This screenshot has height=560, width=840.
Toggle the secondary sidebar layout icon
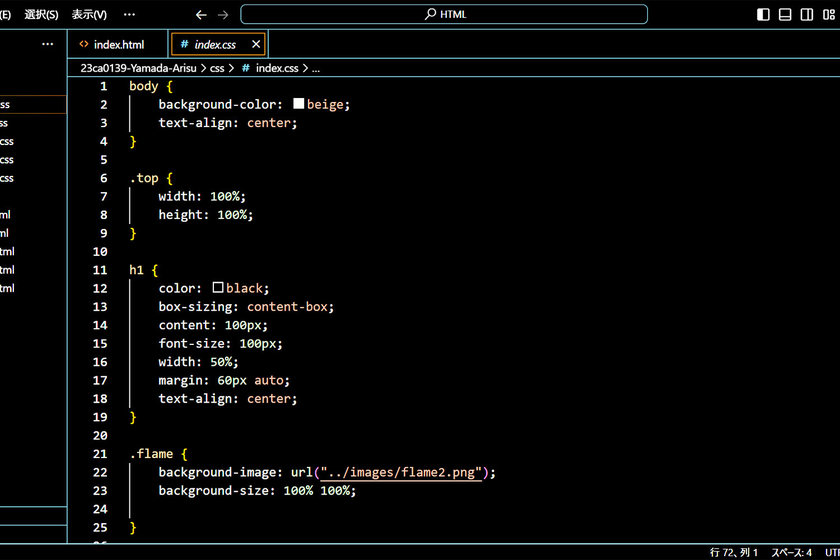click(x=807, y=15)
